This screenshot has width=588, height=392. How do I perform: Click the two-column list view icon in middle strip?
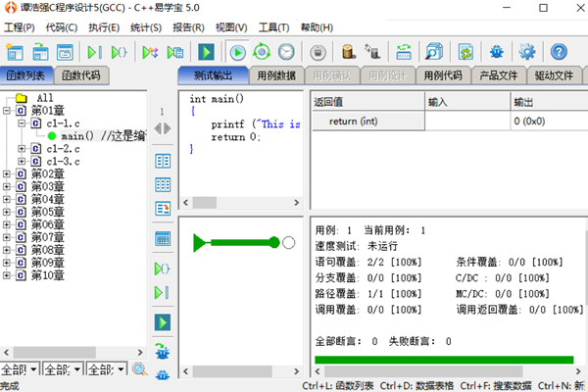point(163,161)
